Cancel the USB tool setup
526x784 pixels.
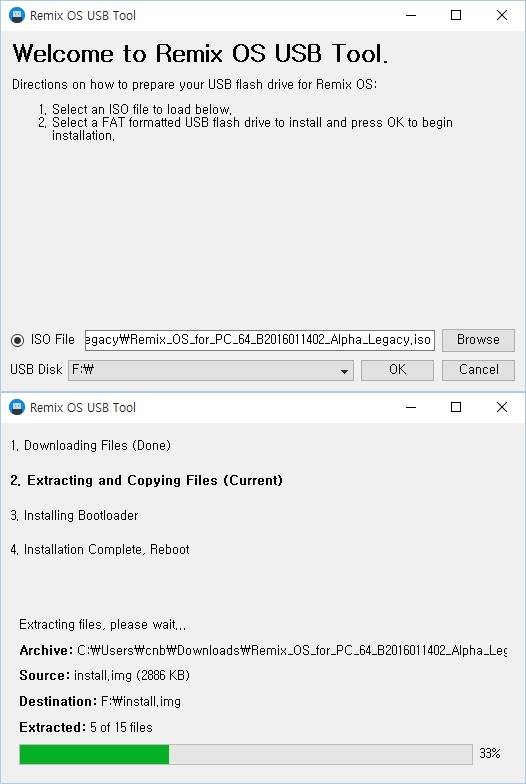click(478, 370)
